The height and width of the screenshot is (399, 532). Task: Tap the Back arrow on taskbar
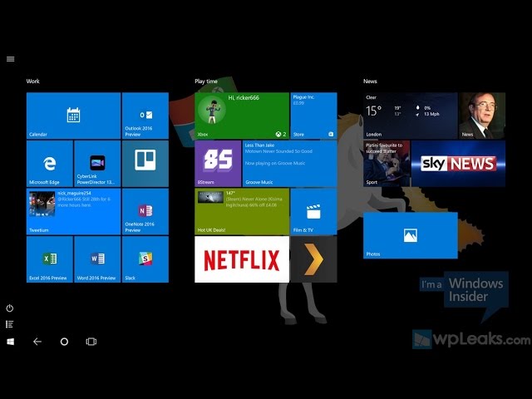(x=37, y=342)
